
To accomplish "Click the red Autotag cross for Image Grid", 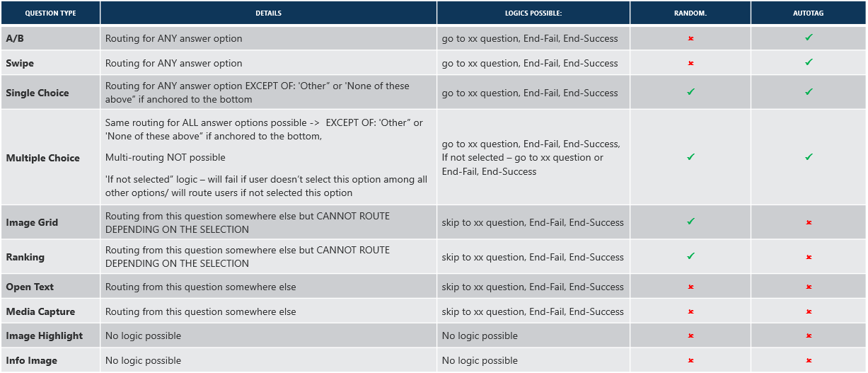I will [x=809, y=222].
